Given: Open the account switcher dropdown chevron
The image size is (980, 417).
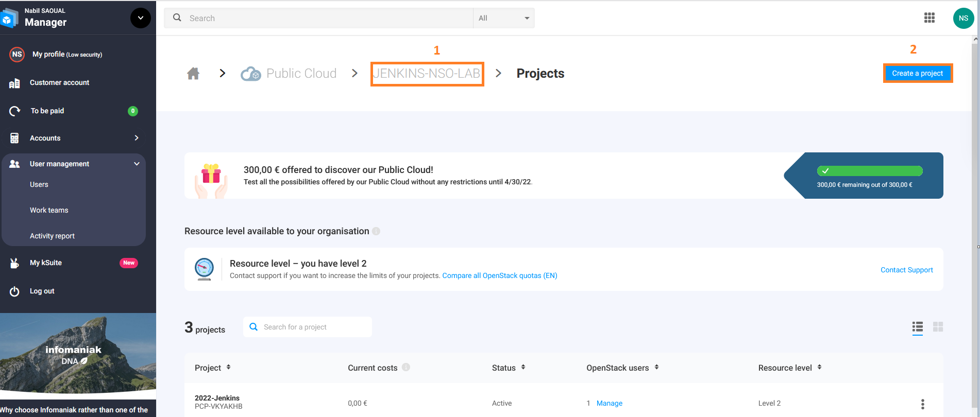Looking at the screenshot, I should (x=140, y=18).
